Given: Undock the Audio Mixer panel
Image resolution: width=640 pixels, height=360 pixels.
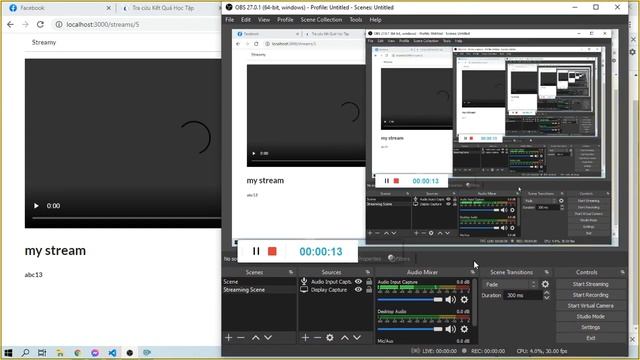Looking at the screenshot, I should pyautogui.click(x=473, y=272).
